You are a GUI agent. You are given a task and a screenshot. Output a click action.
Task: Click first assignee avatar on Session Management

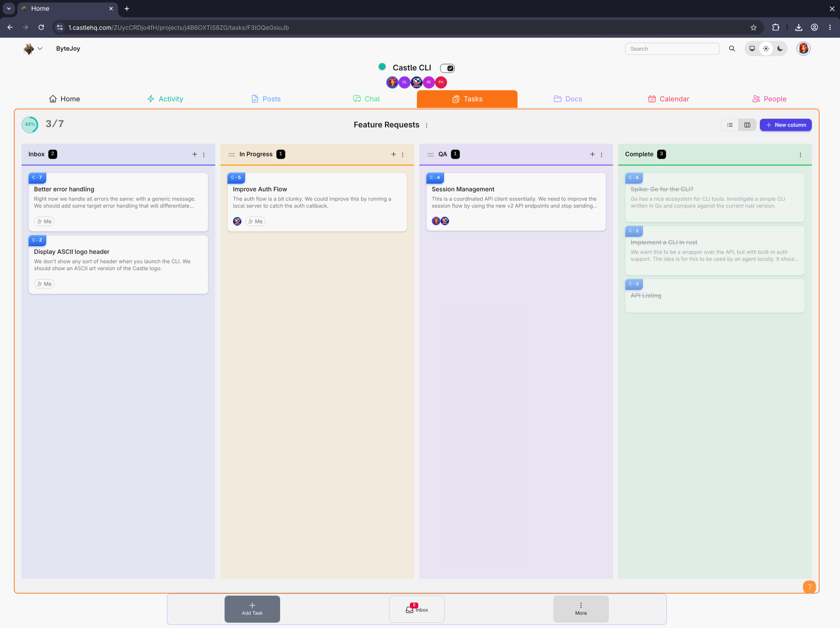[436, 221]
